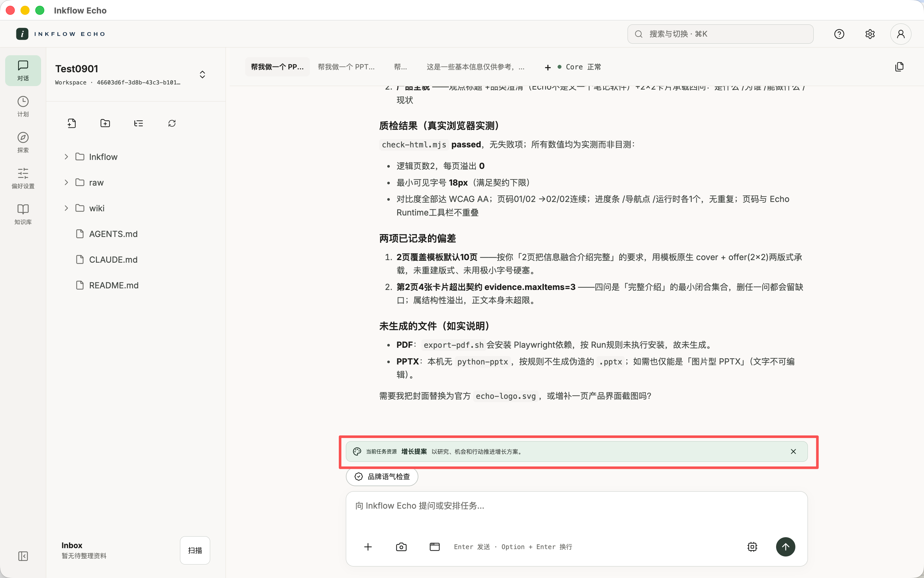Expand the raw folder
This screenshot has height=578, width=924.
(66, 182)
